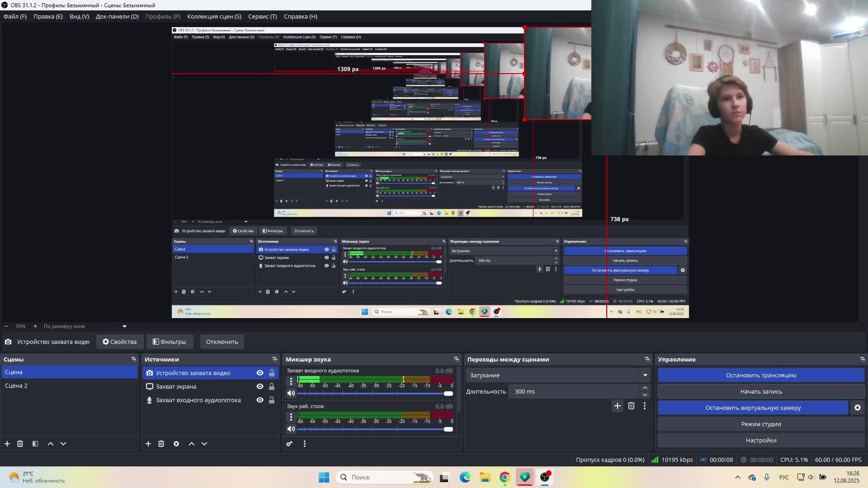Open advanced audio properties gears icon

(289, 444)
